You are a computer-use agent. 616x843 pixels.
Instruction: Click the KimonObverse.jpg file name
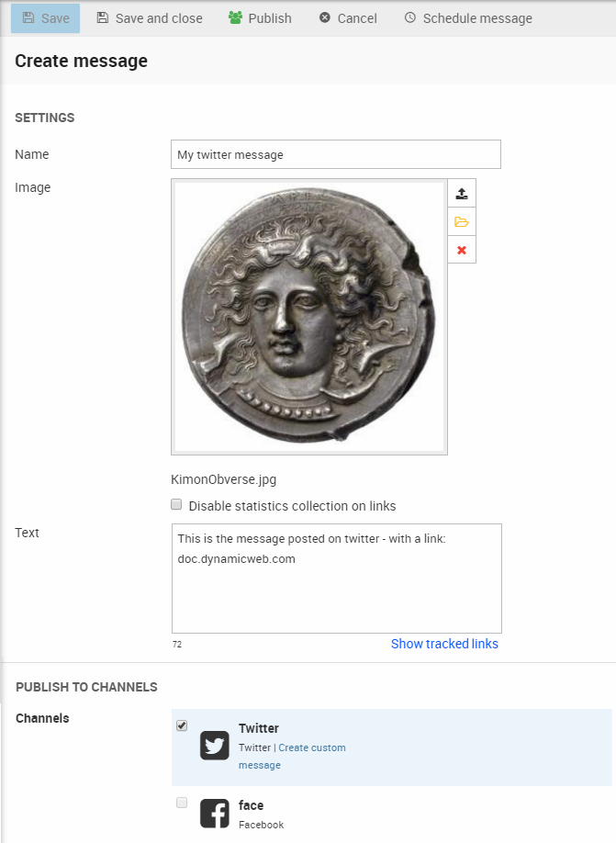pyautogui.click(x=224, y=479)
